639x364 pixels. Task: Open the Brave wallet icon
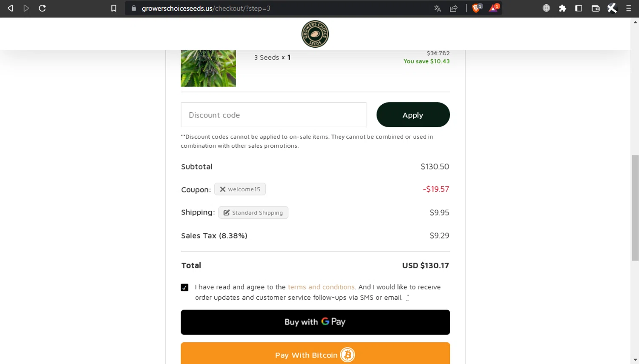coord(596,8)
